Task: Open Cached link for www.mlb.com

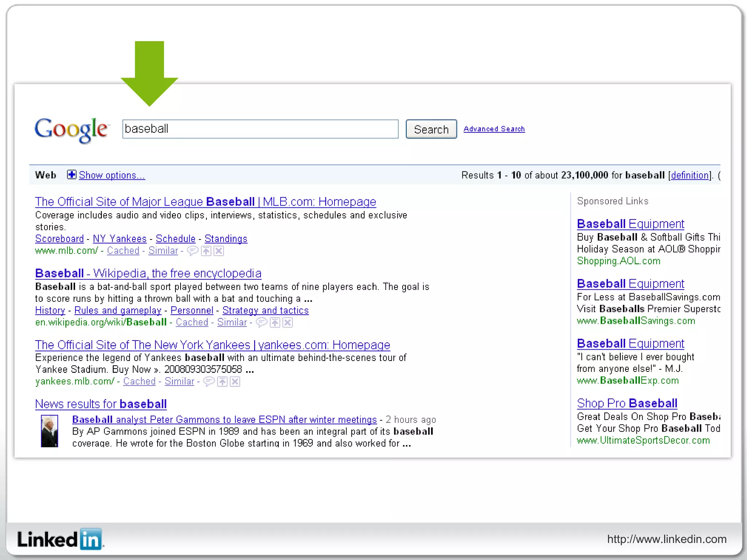Action: [x=123, y=251]
